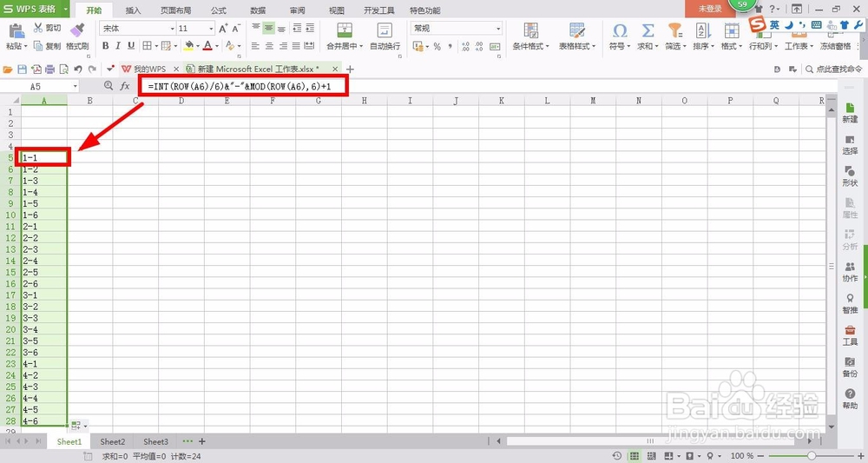
Task: Toggle middle vertical alignment
Action: point(268,28)
